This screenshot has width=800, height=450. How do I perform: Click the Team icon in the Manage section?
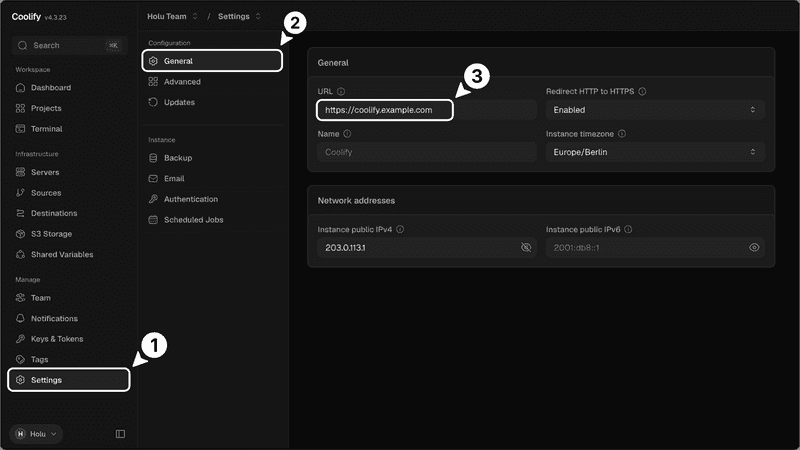click(x=20, y=297)
